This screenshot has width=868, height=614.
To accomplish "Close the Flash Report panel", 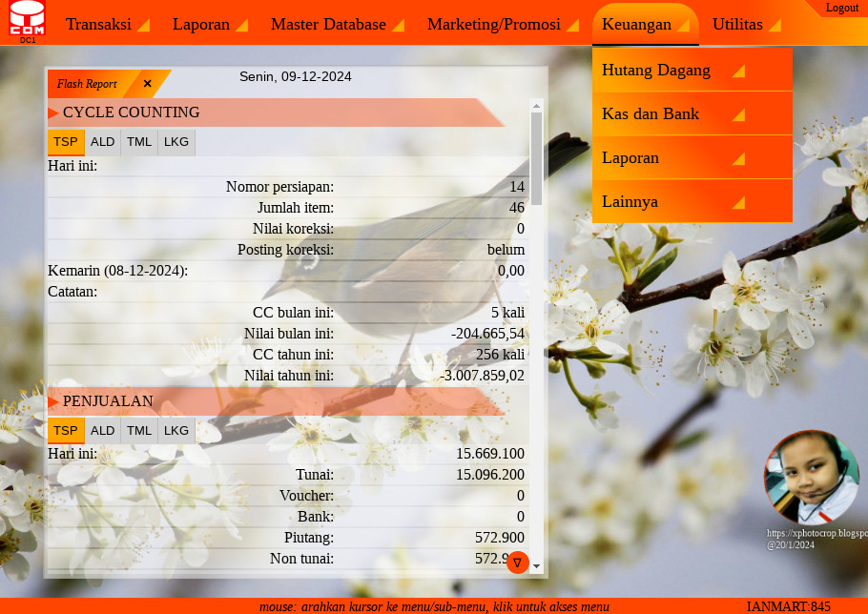I will (148, 84).
